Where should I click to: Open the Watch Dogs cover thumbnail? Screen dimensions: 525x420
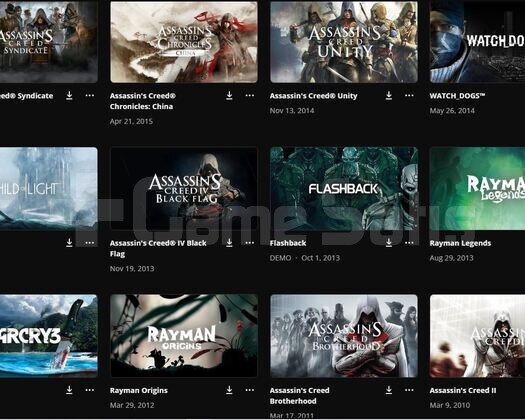click(x=477, y=42)
